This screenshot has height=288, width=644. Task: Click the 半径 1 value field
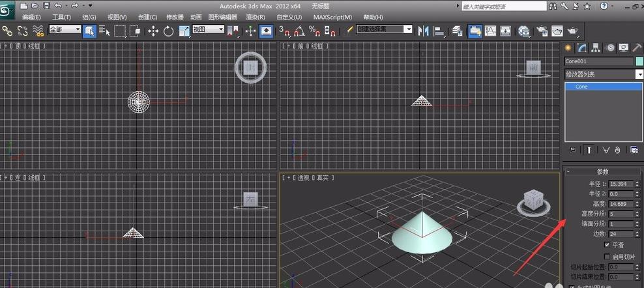pos(621,184)
